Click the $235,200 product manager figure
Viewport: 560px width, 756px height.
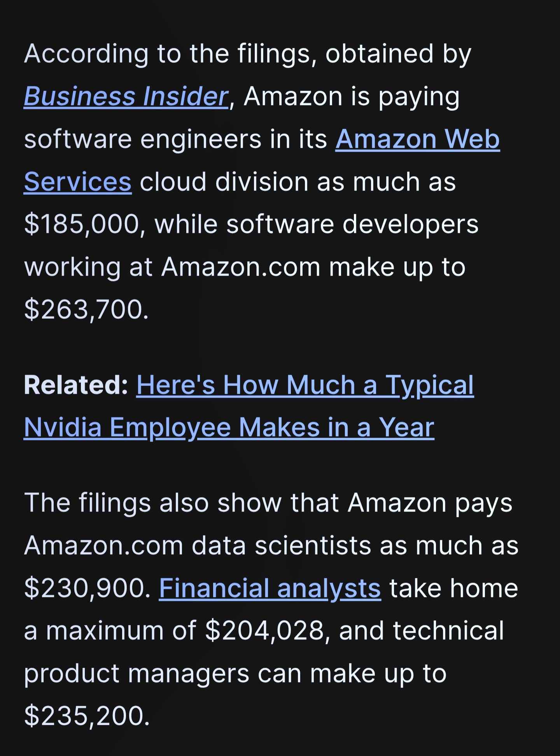click(86, 716)
